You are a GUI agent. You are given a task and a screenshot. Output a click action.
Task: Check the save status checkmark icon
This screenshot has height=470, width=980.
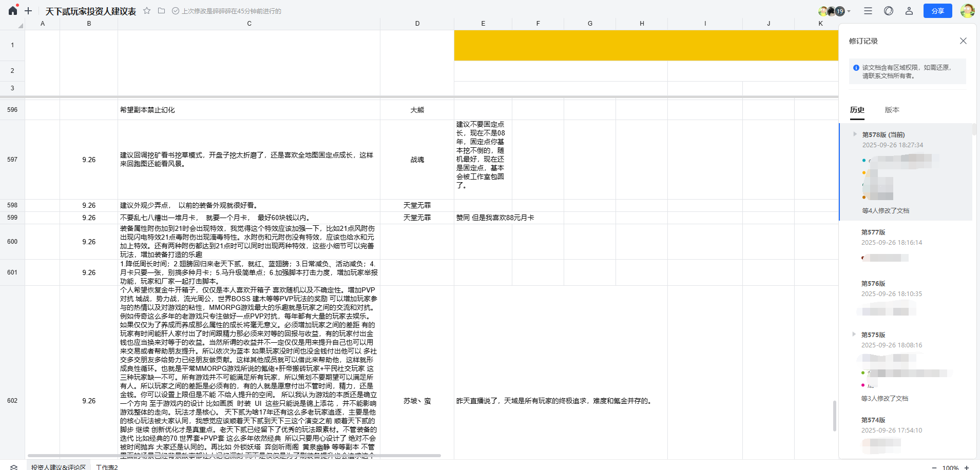coord(176,11)
